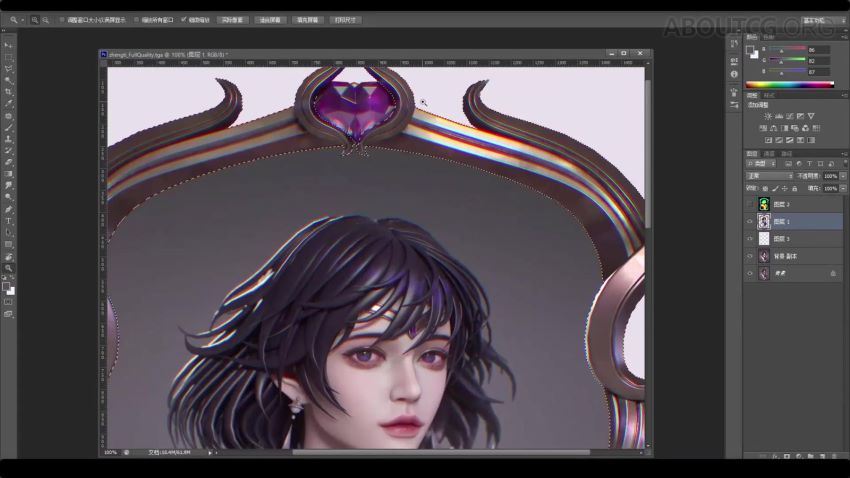The height and width of the screenshot is (478, 850).
Task: Hide the 背景 副本 layer
Action: point(750,256)
